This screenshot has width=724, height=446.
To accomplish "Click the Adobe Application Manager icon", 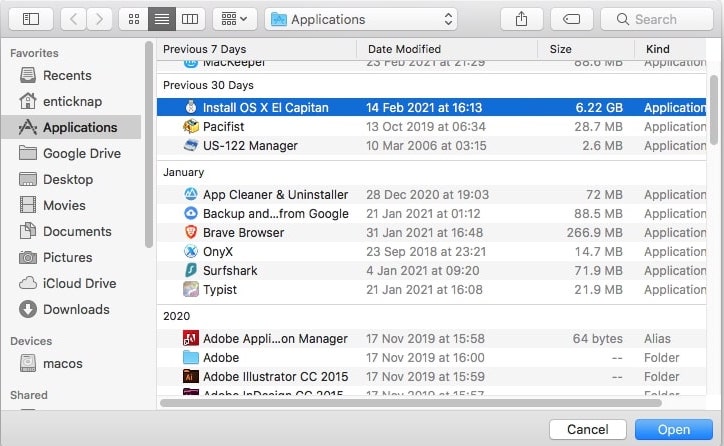I will (191, 338).
